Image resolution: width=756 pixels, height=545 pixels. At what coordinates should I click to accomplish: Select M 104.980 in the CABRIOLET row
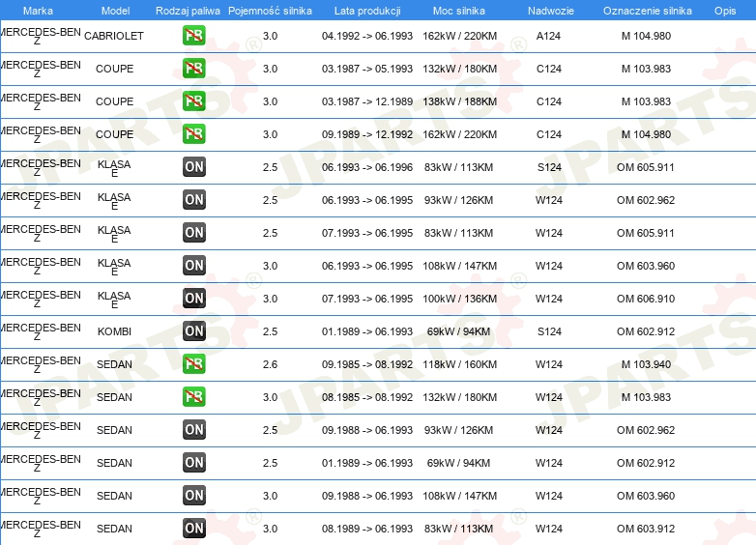pos(646,36)
